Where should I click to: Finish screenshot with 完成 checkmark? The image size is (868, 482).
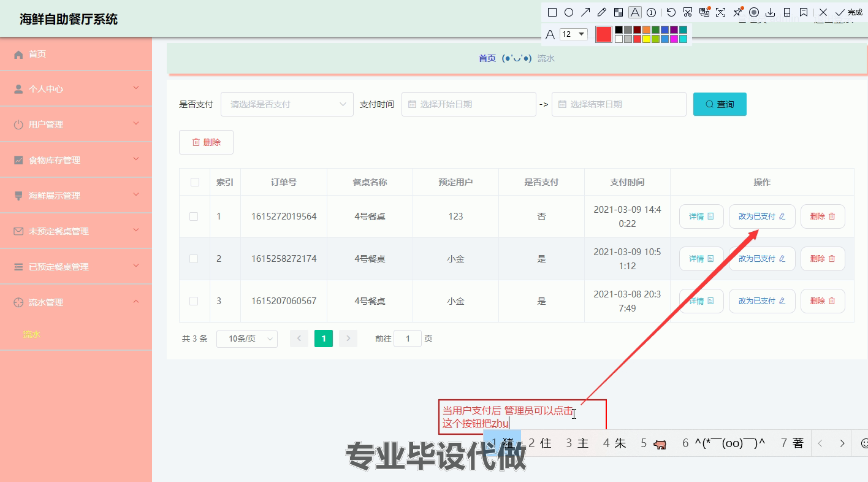(849, 12)
